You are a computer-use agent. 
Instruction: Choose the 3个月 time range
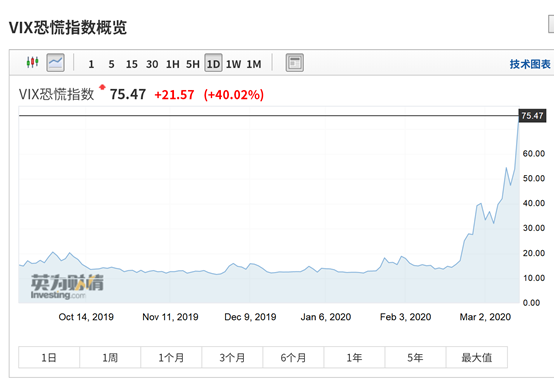pos(232,357)
